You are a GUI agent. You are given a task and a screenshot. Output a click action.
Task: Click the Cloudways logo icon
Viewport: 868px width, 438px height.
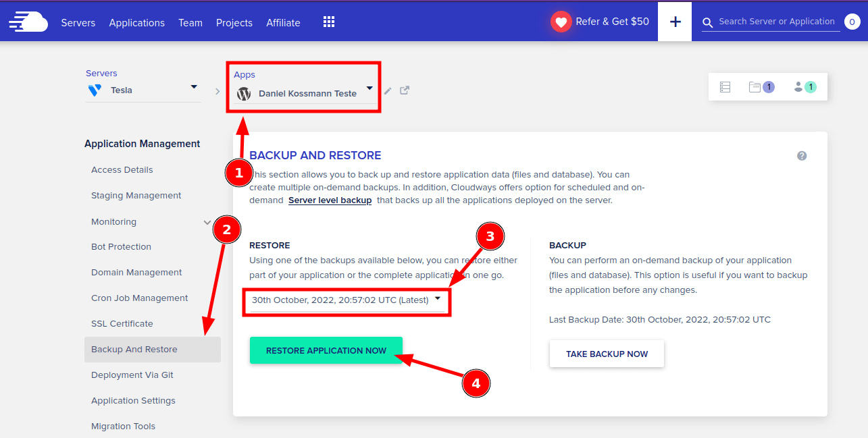28,22
